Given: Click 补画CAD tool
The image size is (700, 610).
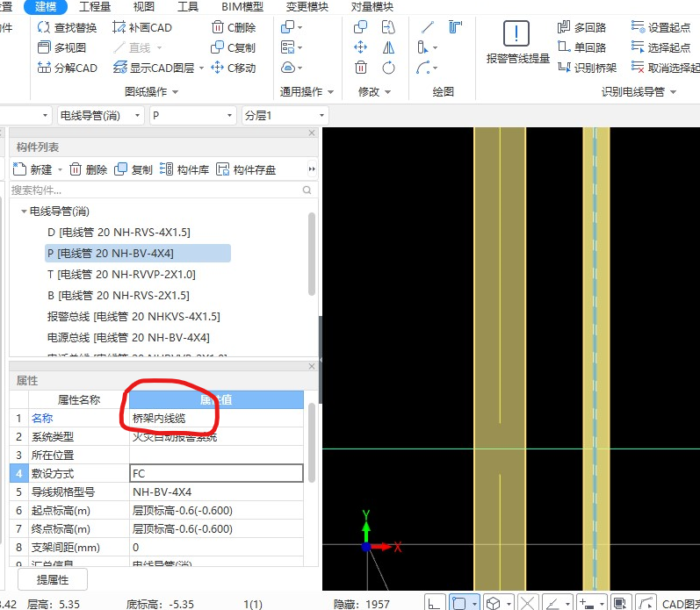Looking at the screenshot, I should pyautogui.click(x=142, y=28).
